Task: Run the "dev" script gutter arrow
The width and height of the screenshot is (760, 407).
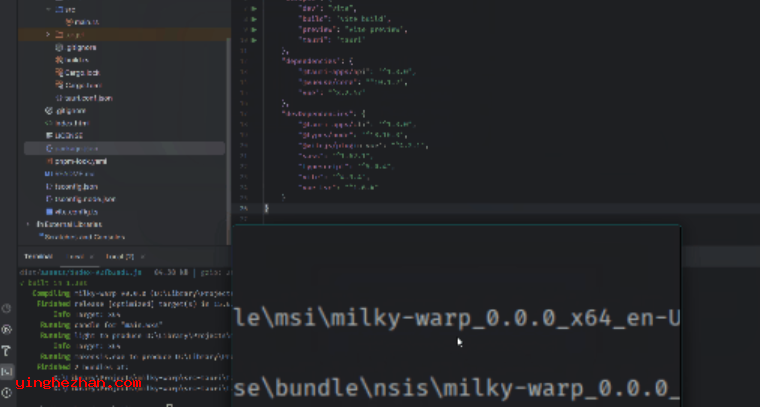Action: (x=254, y=9)
